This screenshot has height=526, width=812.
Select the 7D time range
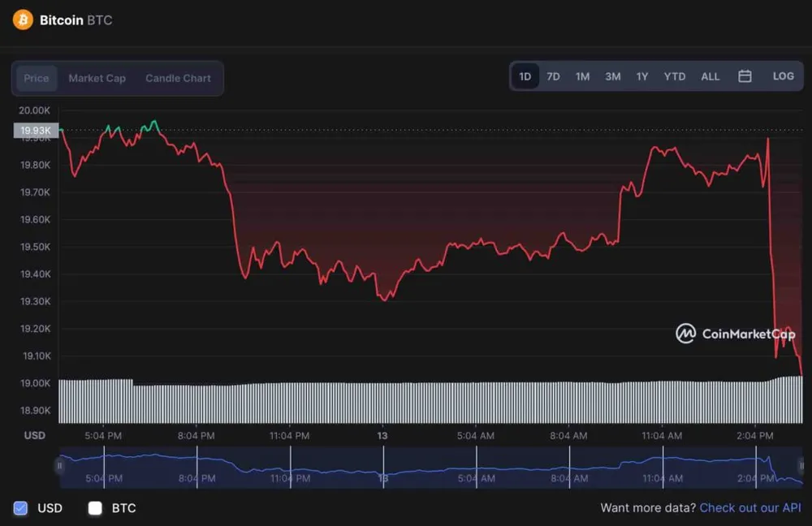click(x=553, y=76)
